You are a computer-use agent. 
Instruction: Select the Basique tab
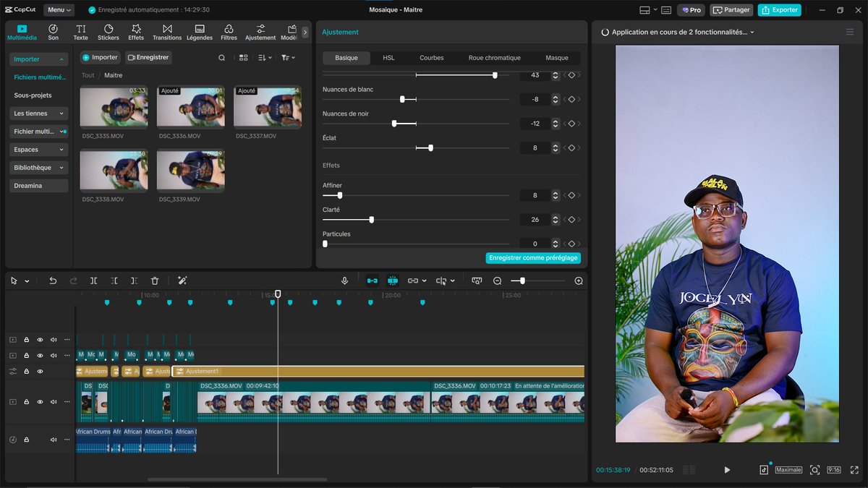coord(346,58)
